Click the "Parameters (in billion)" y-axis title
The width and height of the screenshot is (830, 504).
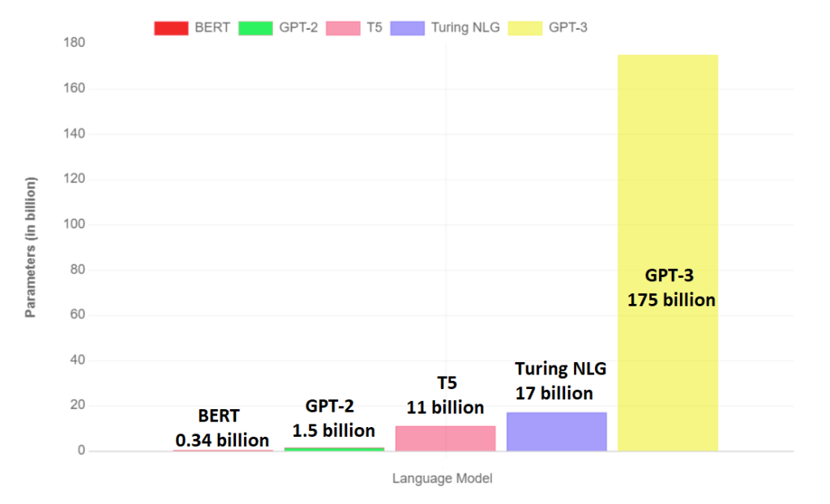[x=30, y=247]
